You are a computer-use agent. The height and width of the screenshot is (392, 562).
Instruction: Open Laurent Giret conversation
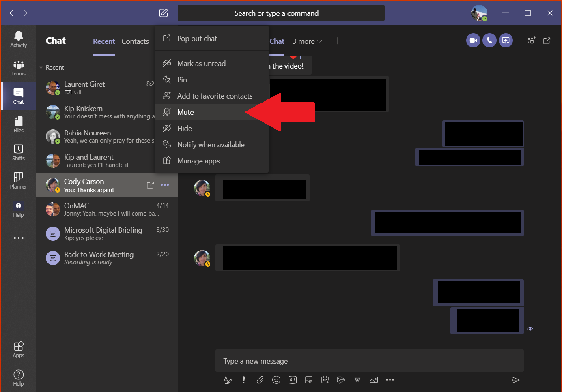107,88
